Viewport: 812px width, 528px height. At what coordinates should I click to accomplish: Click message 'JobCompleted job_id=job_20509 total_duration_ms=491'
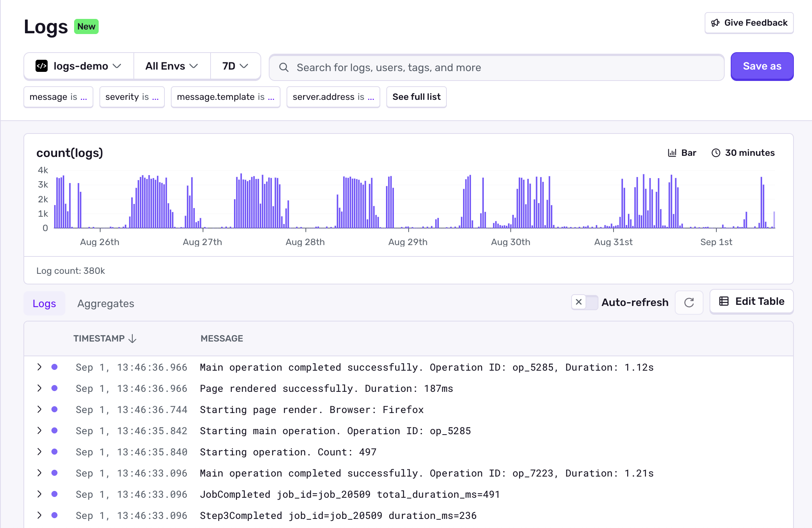(350, 494)
